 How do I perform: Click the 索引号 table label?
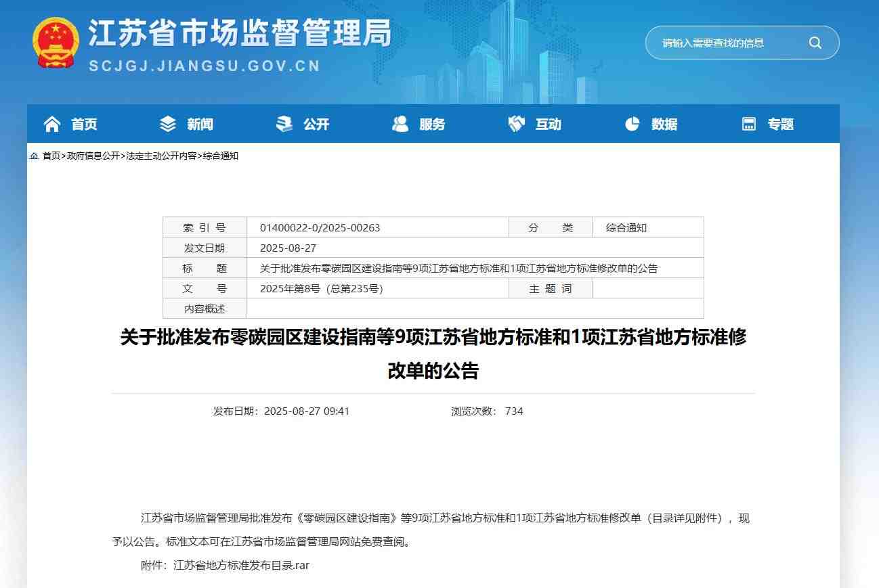coord(205,227)
